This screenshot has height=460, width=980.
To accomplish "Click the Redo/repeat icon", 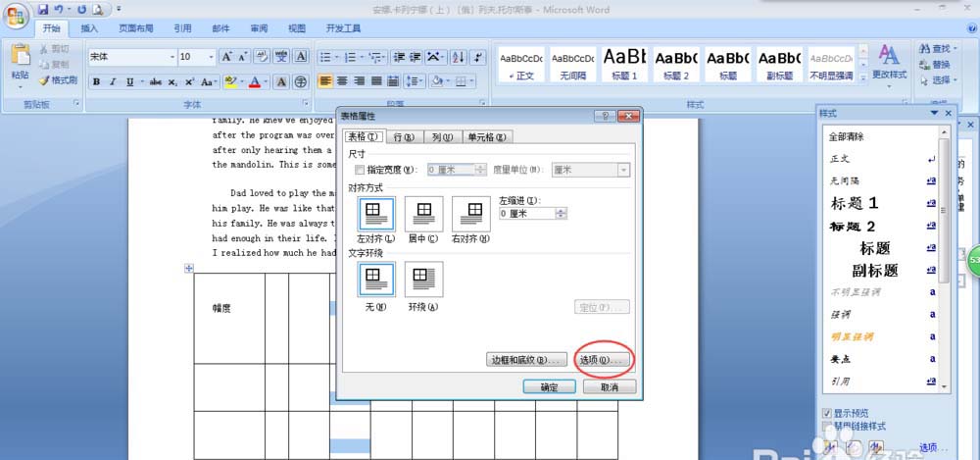I will point(82,10).
